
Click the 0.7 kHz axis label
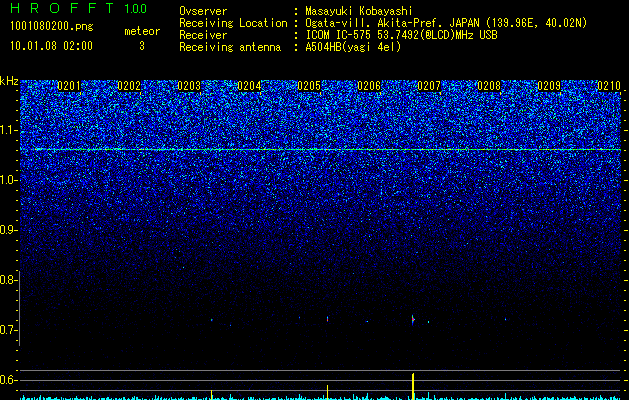[x=8, y=330]
